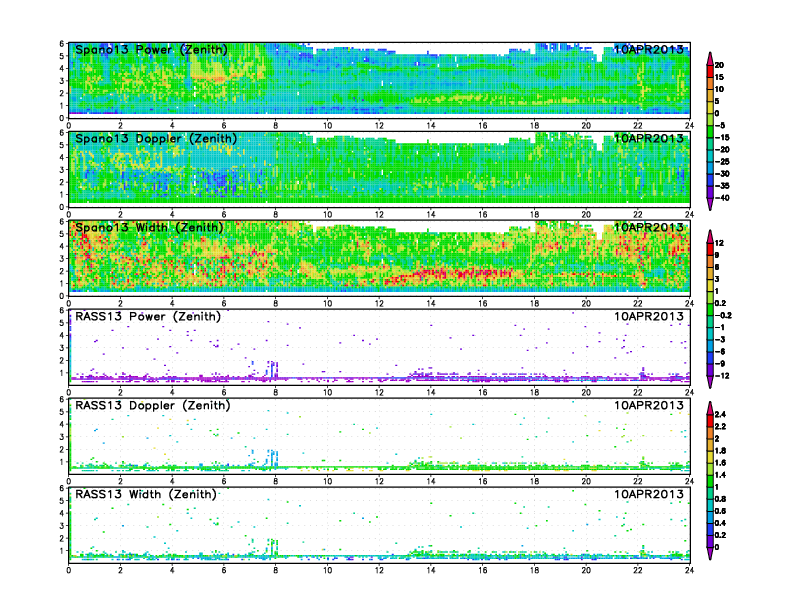Pick the yellow segment of the middle colorbar

(710, 285)
